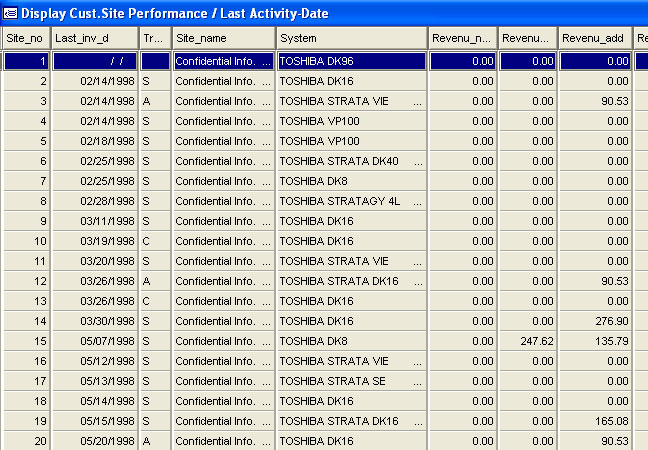Select the TOSHIBA STRATA SE cell
The image size is (648, 450).
click(352, 381)
